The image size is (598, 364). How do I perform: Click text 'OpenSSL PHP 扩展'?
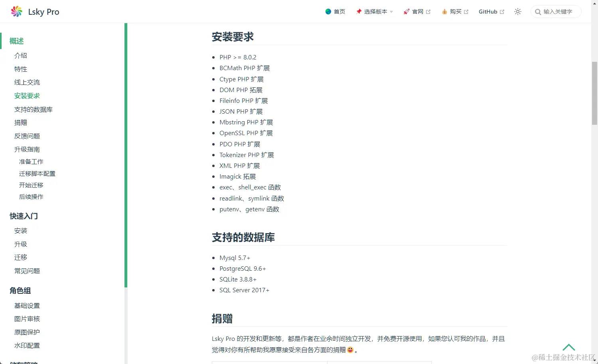pos(246,133)
